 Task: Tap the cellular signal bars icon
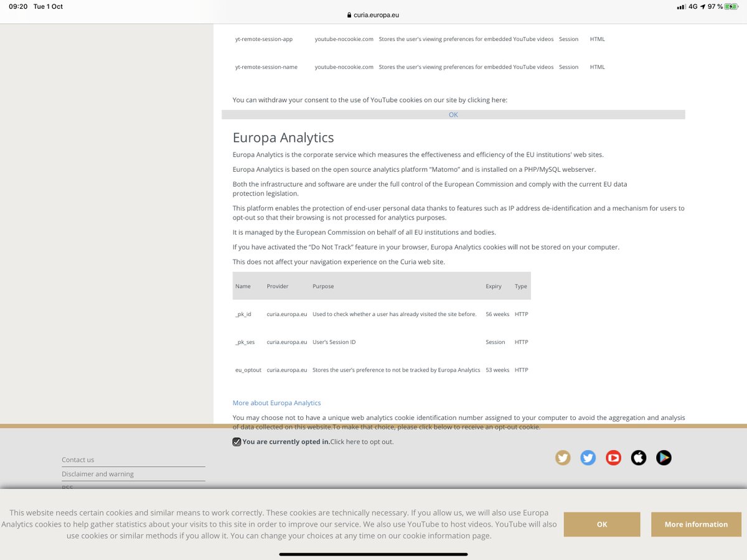point(680,7)
